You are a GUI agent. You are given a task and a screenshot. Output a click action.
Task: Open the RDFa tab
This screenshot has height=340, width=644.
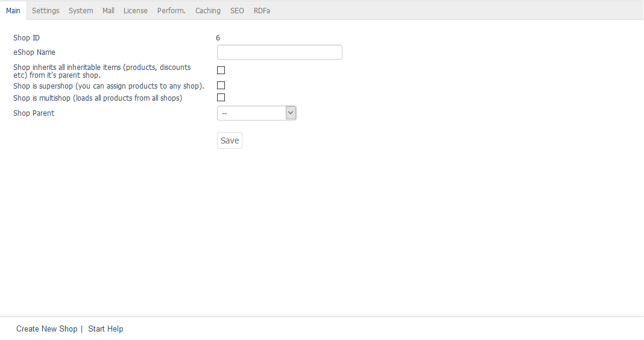point(262,11)
